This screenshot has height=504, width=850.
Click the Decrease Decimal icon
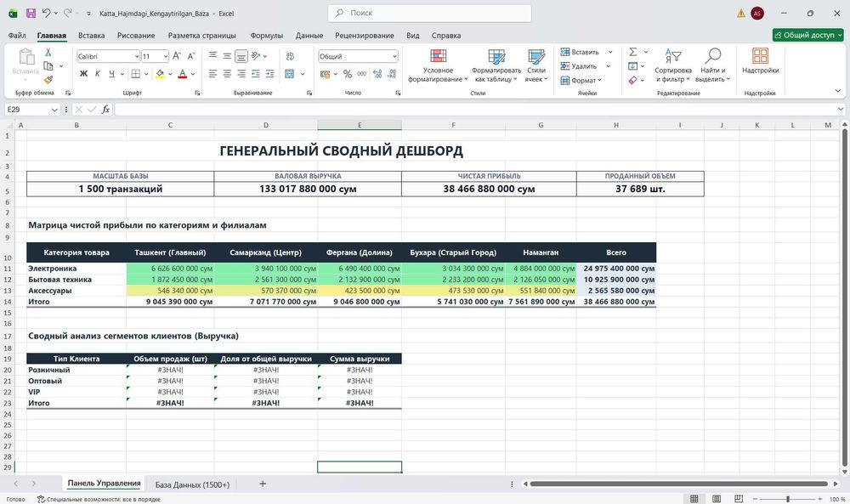(x=392, y=74)
